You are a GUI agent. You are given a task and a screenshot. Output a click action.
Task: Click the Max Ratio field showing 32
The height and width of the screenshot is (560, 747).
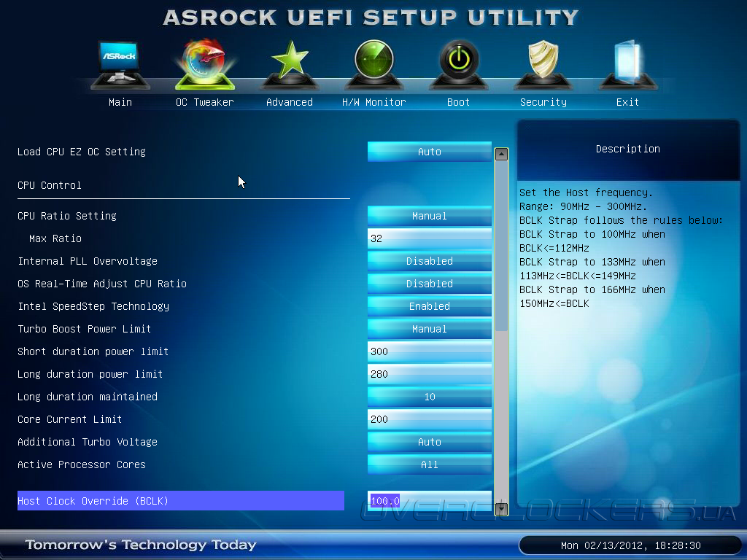pyautogui.click(x=429, y=238)
